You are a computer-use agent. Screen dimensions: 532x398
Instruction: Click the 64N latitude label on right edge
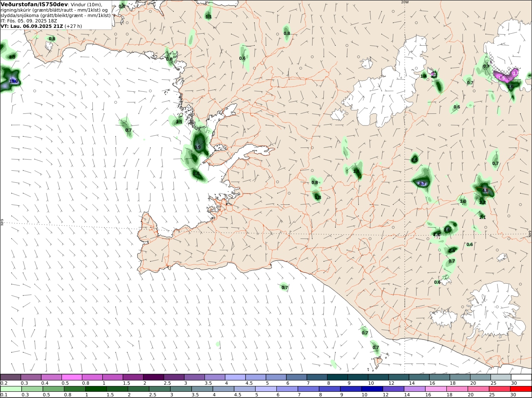[x=530, y=234]
